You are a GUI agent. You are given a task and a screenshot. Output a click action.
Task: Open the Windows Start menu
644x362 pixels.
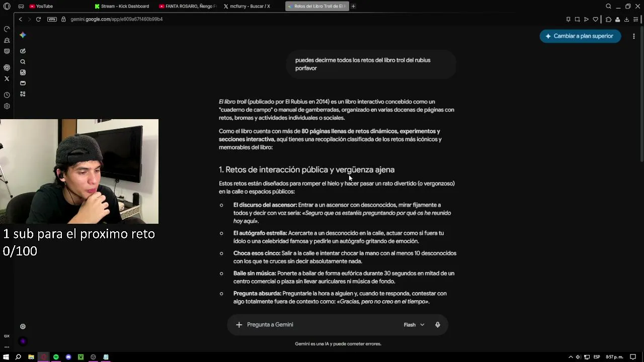point(6,357)
